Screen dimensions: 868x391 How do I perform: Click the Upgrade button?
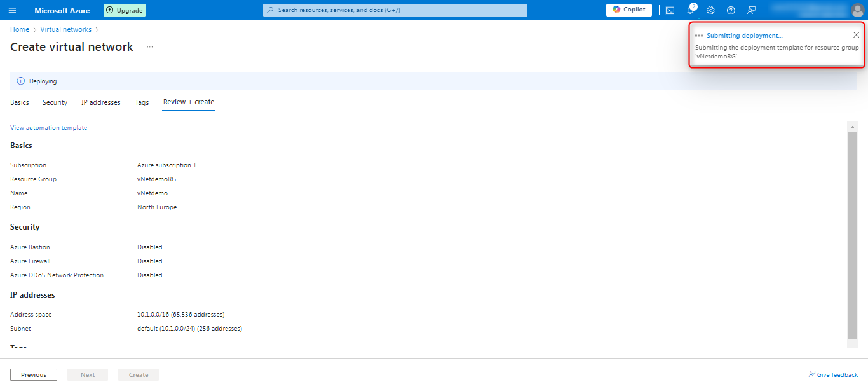(125, 10)
